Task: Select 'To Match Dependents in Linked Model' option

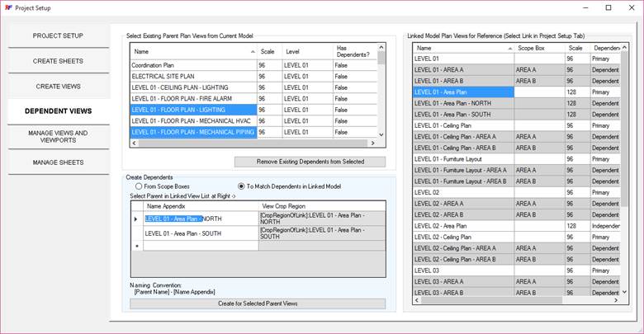Action: [x=242, y=186]
